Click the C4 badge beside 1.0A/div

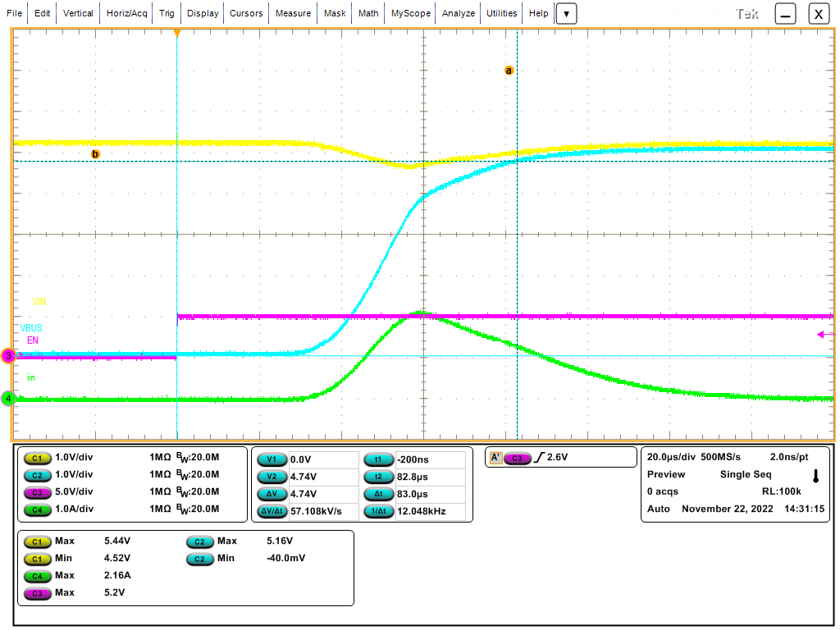[36, 509]
